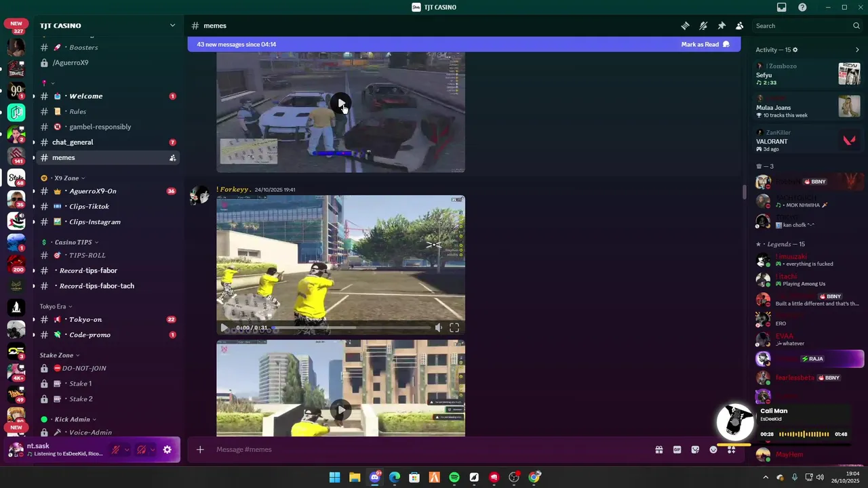Open channel notification settings bell icon
Image resolution: width=868 pixels, height=488 pixels.
pos(703,26)
